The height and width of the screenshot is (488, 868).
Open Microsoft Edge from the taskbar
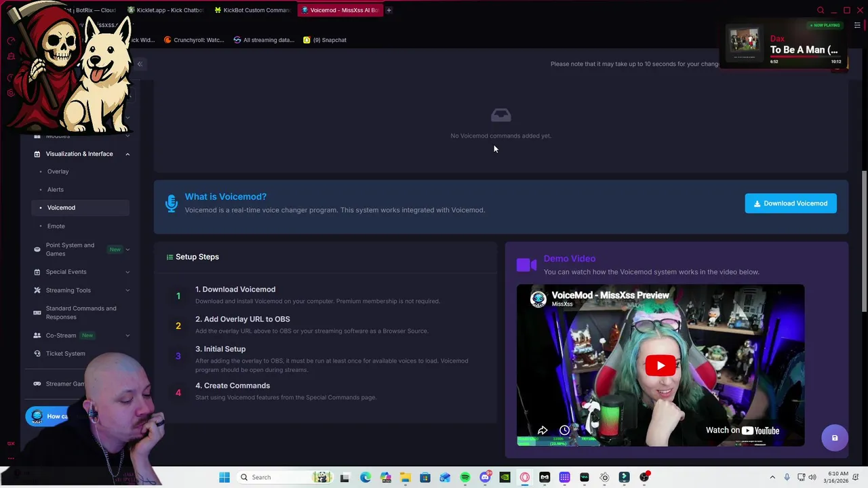(x=366, y=477)
